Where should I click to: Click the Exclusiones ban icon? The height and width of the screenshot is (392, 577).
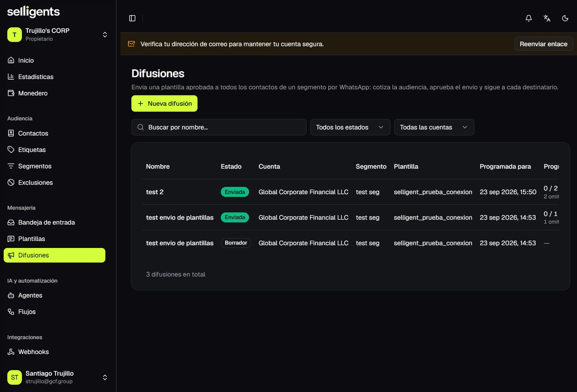[x=11, y=182]
